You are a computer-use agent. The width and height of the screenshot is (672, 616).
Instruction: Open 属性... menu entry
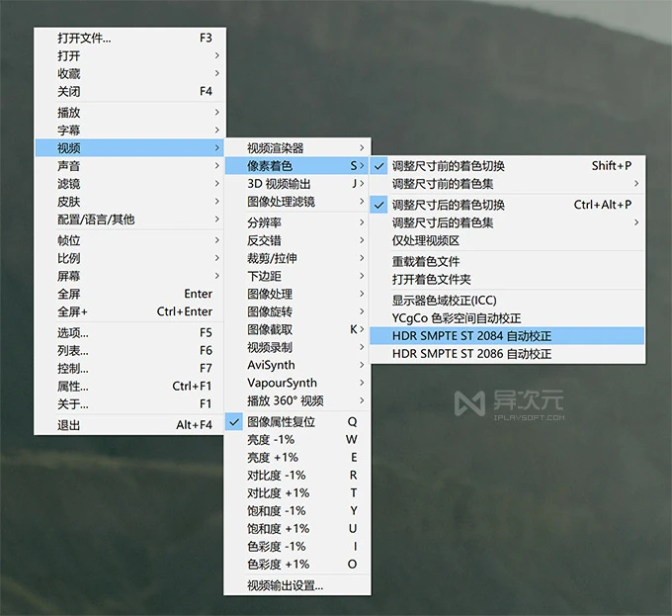[129, 387]
